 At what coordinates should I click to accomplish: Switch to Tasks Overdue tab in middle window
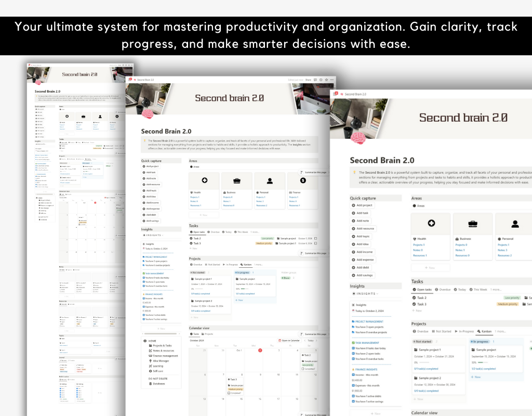214,232
